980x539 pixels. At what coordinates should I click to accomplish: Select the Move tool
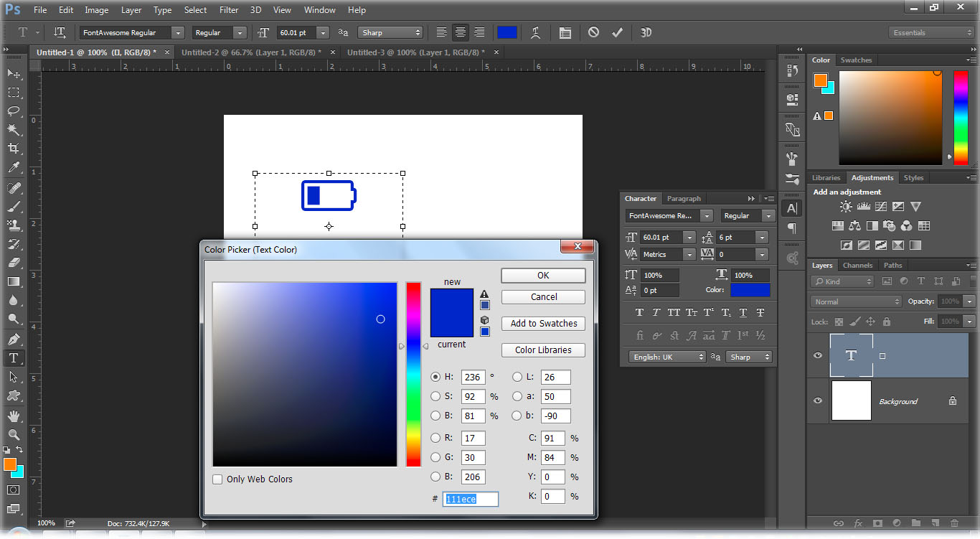[14, 73]
